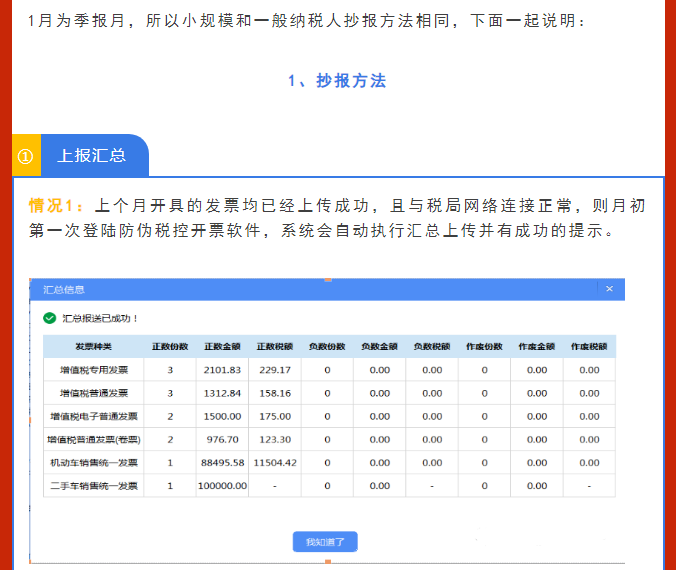Click the 88495.58 amount cell
This screenshot has width=676, height=570.
pyautogui.click(x=222, y=462)
